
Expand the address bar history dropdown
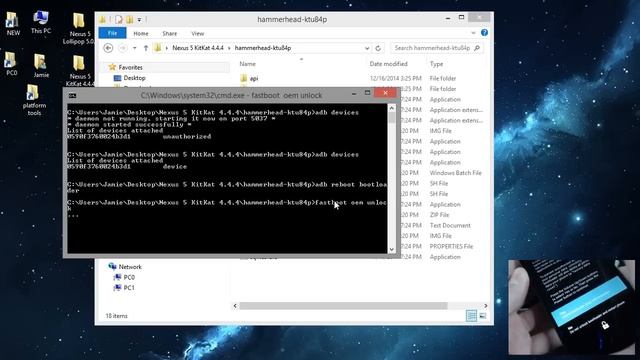(367, 48)
